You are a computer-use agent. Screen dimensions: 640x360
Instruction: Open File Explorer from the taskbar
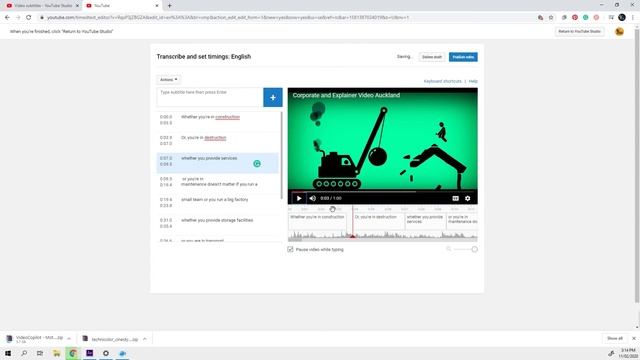pyautogui.click(x=57, y=353)
